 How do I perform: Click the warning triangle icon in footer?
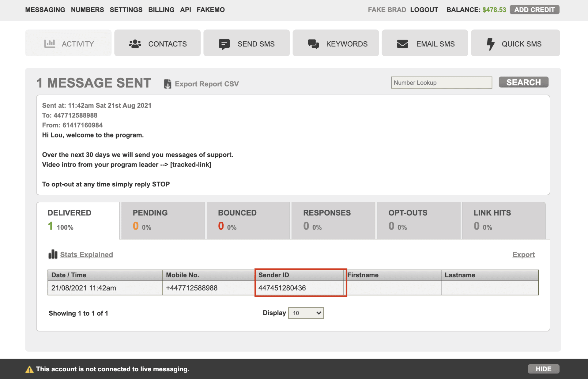pos(29,369)
